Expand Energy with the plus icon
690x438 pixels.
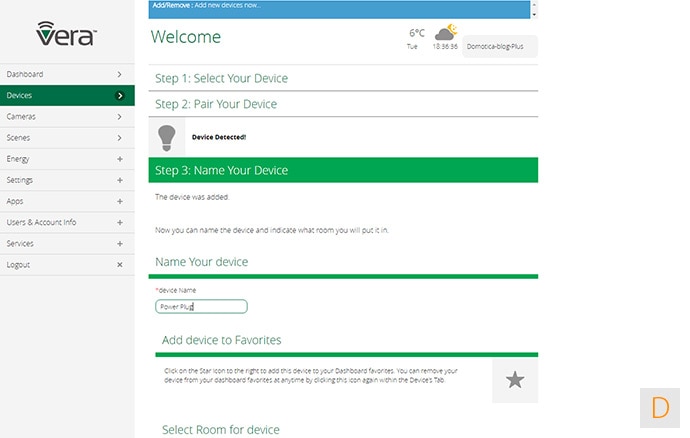coord(120,159)
